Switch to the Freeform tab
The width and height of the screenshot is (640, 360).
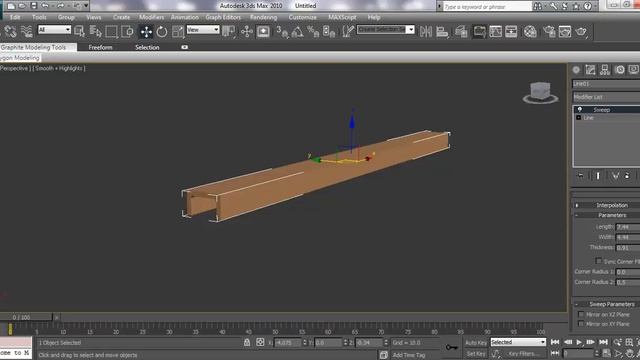point(100,47)
